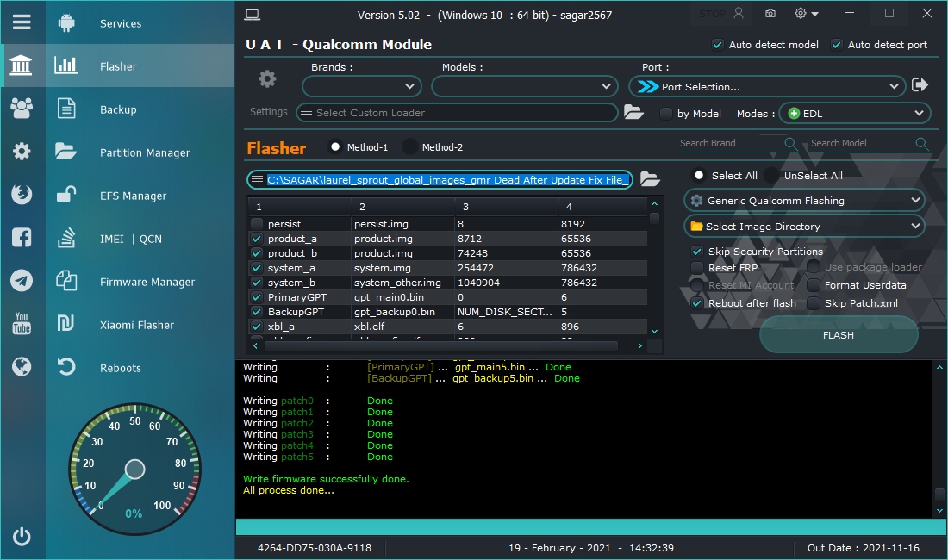Click the power icon at sidebar bottom
This screenshot has width=948, height=560.
(x=22, y=536)
